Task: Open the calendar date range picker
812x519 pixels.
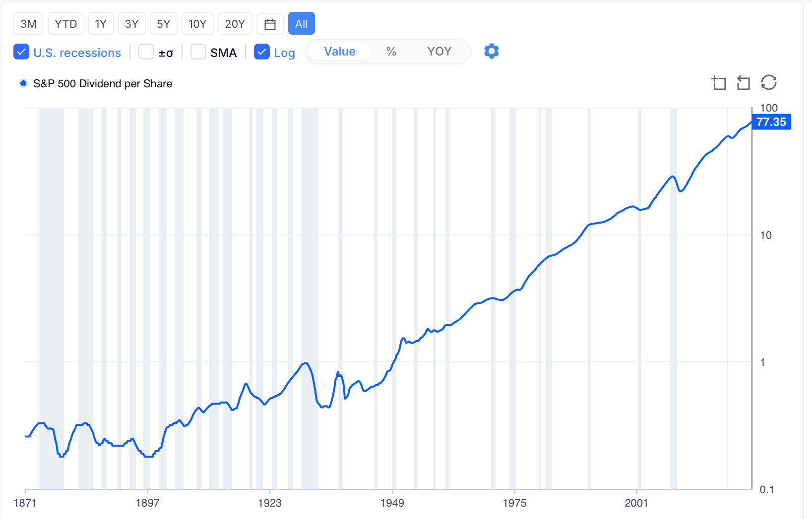Action: tap(270, 24)
